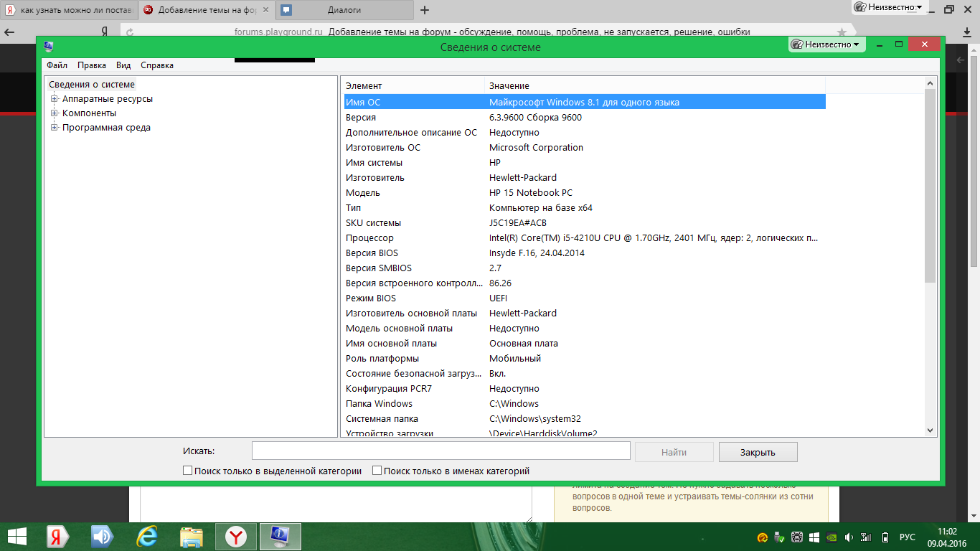Open the Start menu Windows logo
The height and width of the screenshot is (551, 980).
[17, 537]
